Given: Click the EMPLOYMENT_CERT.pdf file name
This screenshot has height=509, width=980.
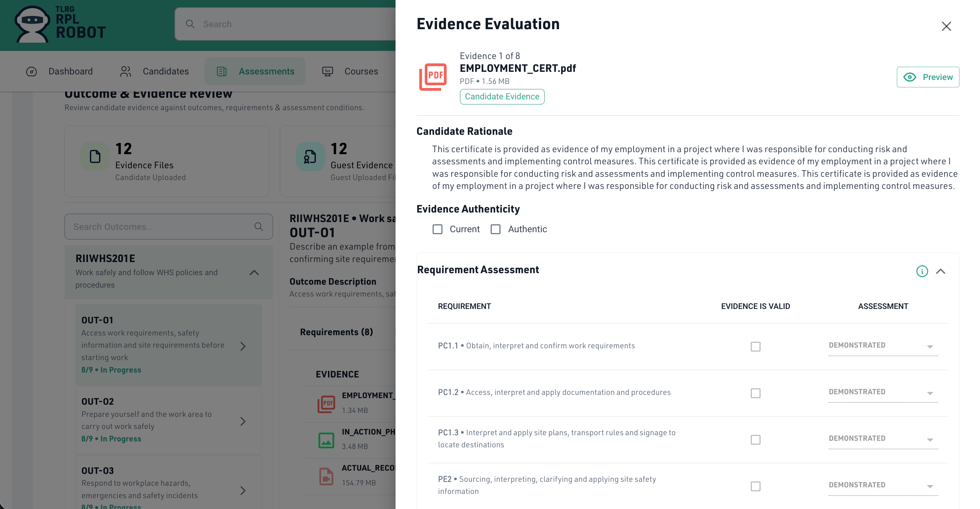Looking at the screenshot, I should coord(518,69).
